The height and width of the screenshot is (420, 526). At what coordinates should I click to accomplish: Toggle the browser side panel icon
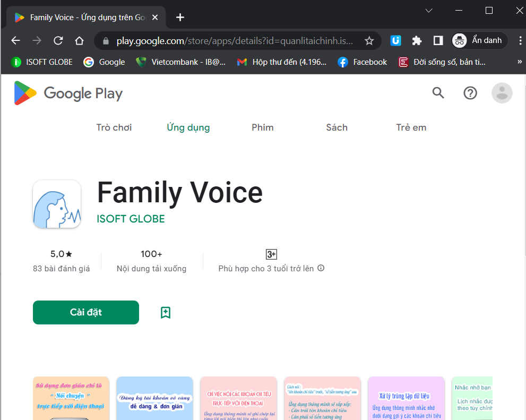(438, 40)
